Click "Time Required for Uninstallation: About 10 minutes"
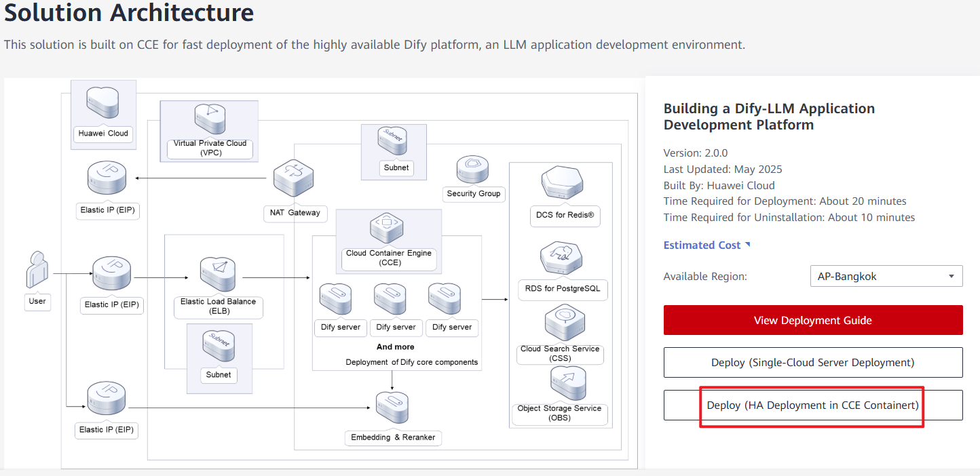Image resolution: width=980 pixels, height=476 pixels. click(x=789, y=218)
